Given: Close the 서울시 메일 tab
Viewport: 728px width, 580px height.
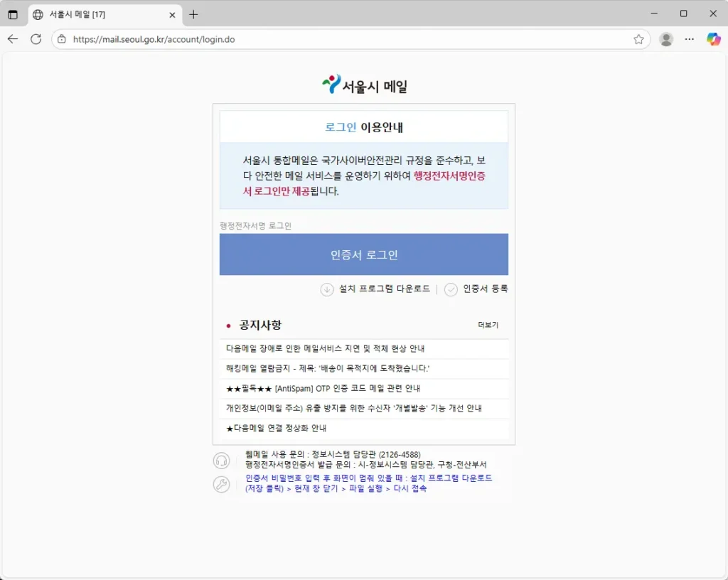Looking at the screenshot, I should pyautogui.click(x=171, y=14).
